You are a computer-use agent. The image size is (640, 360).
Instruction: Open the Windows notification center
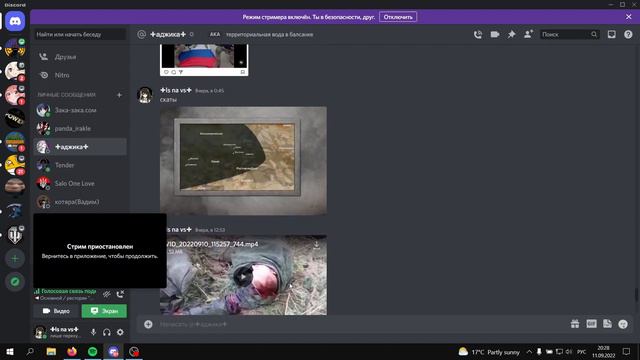pos(627,351)
